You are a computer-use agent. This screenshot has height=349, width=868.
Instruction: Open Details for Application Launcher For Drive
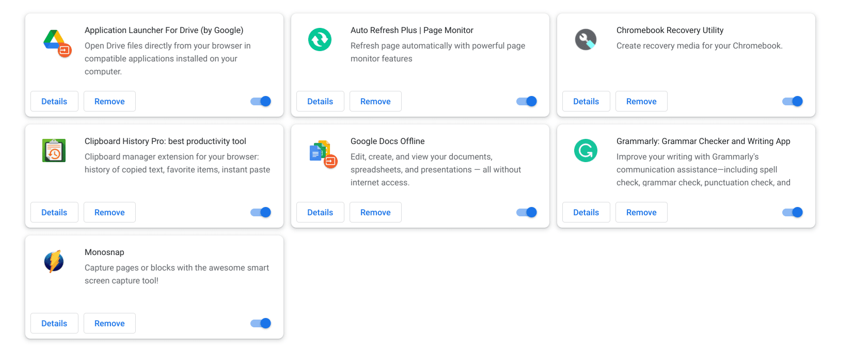tap(54, 101)
